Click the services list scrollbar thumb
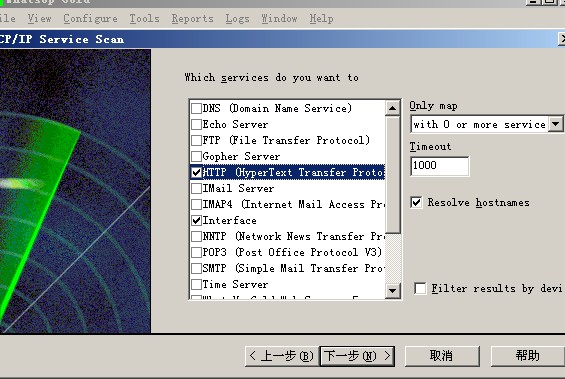565x379 pixels. (x=392, y=175)
